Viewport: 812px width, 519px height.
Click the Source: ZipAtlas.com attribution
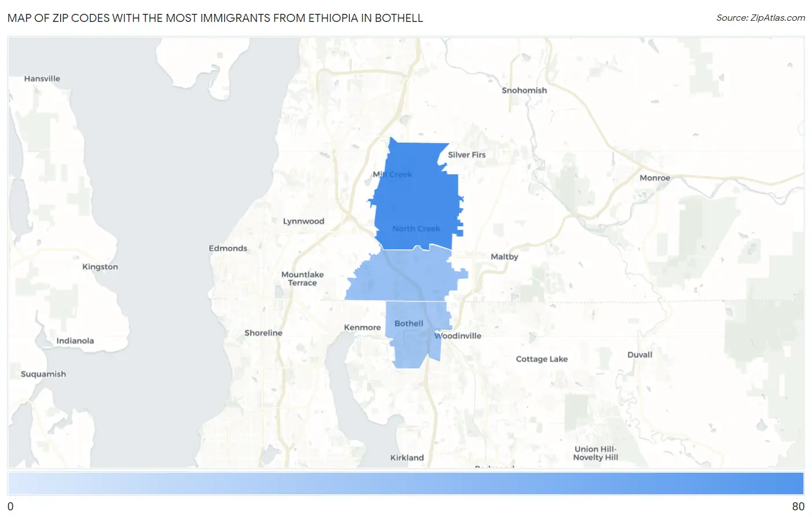[x=761, y=18]
